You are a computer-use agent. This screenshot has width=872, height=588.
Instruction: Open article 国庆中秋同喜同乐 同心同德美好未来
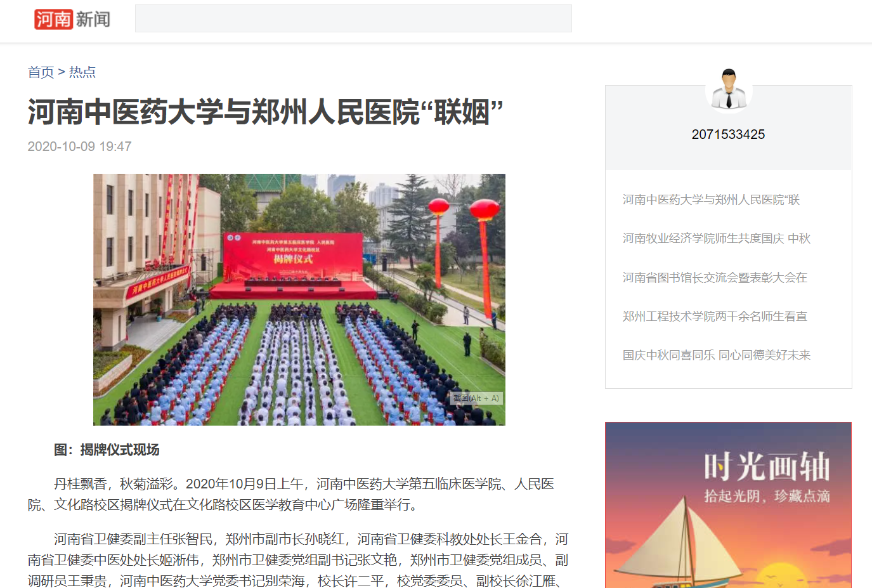(x=717, y=355)
